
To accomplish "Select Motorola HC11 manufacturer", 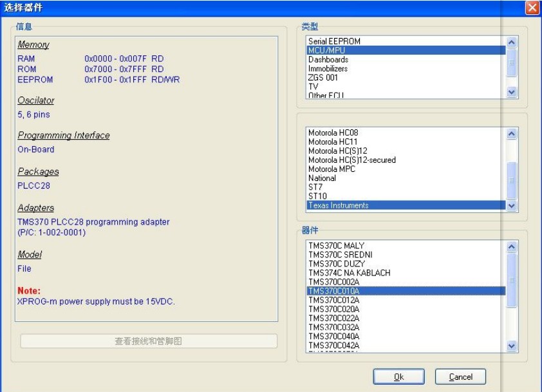I will tap(406, 142).
